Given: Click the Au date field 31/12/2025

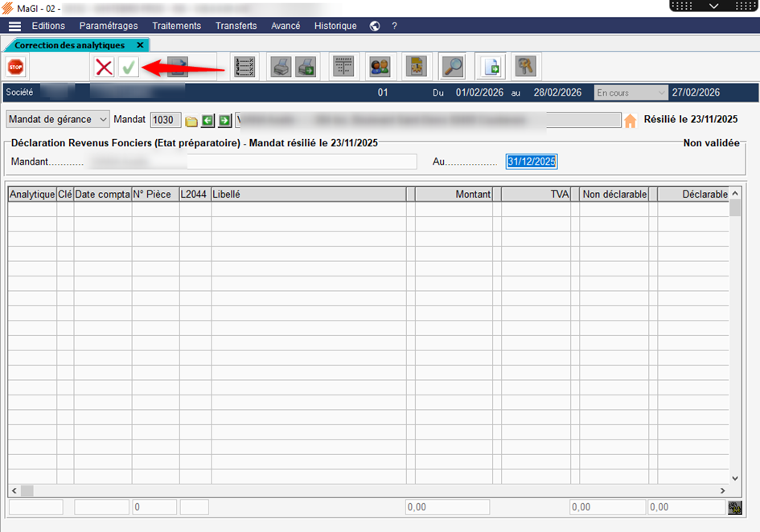Looking at the screenshot, I should click(x=531, y=162).
